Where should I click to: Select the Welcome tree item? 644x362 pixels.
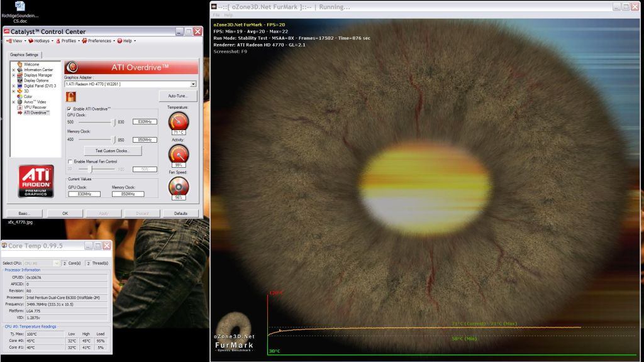[31, 65]
